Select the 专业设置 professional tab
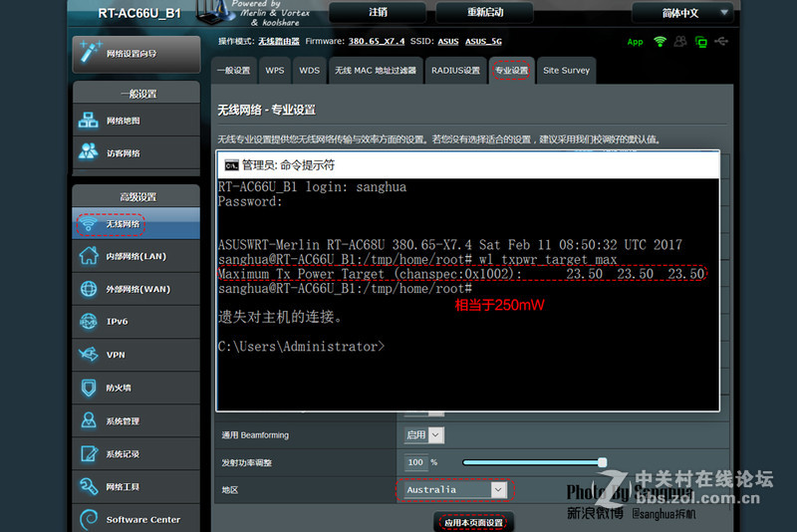The width and height of the screenshot is (797, 532). point(512,71)
